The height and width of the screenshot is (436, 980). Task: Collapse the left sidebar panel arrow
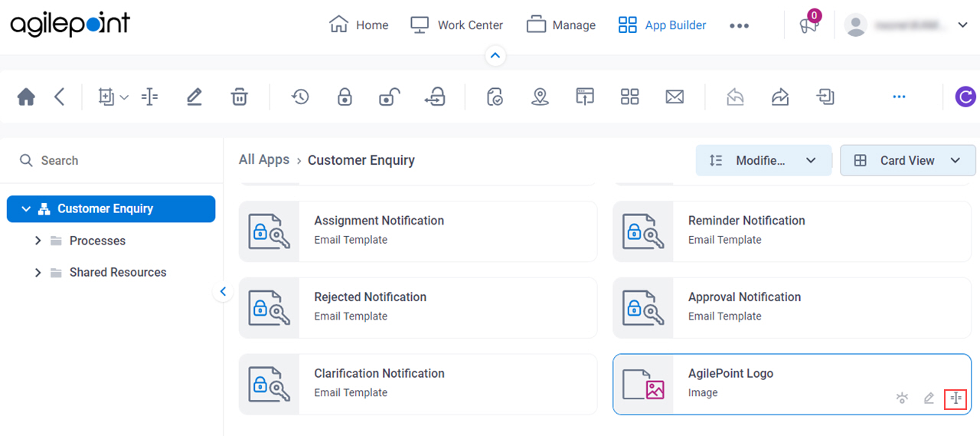(223, 291)
